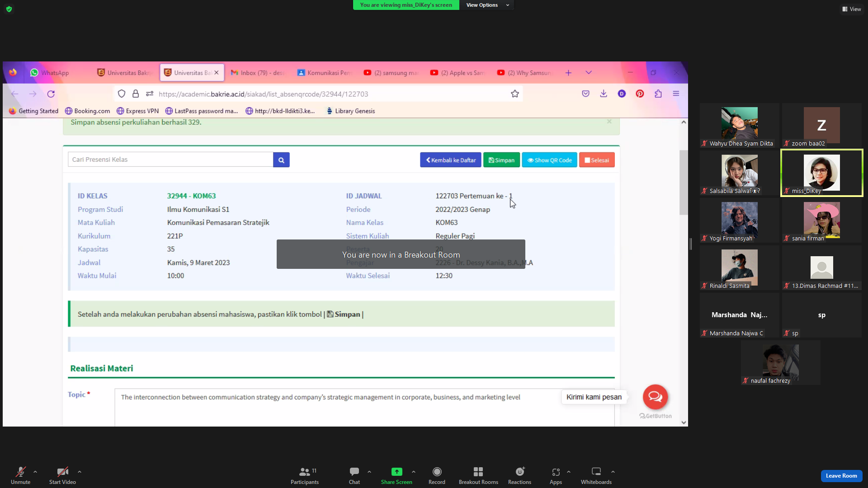Viewport: 868px width, 488px height.
Task: Expand audio options arrow next to Unmute
Action: pyautogui.click(x=35, y=472)
